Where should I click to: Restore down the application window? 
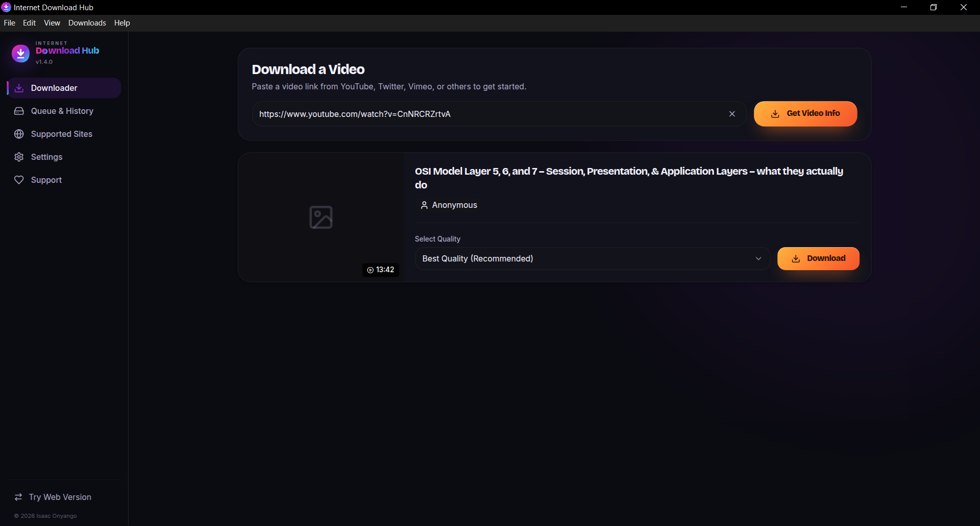[x=934, y=7]
